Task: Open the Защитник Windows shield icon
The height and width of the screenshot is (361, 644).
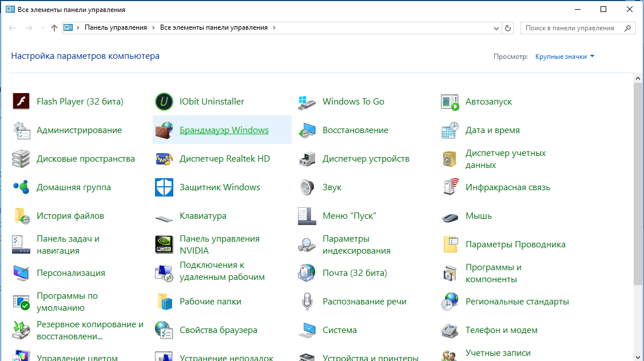Action: 164,187
